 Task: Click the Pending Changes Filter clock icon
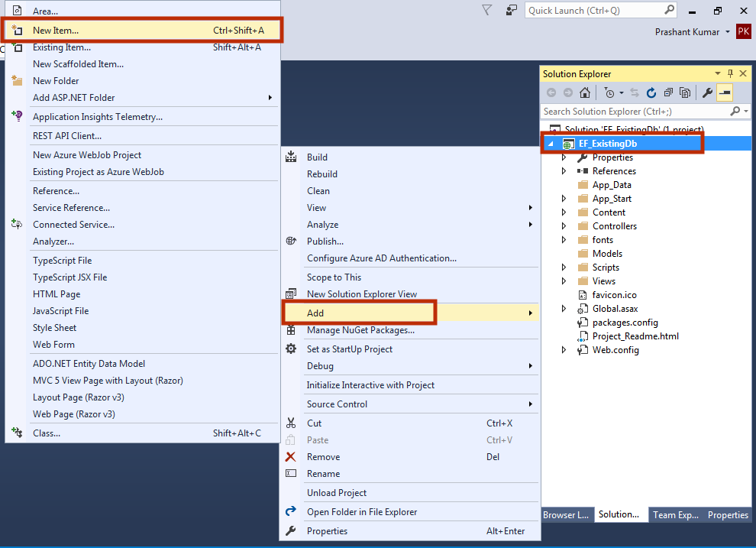pyautogui.click(x=609, y=92)
